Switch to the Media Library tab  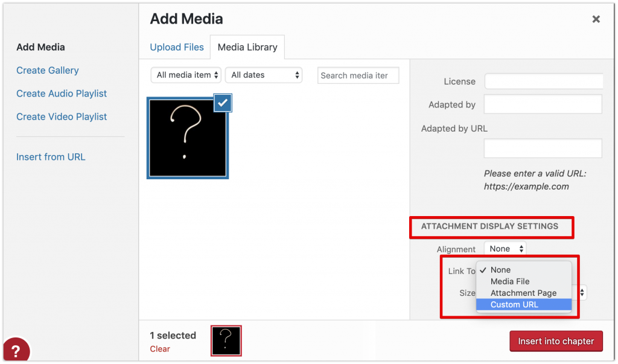[247, 47]
